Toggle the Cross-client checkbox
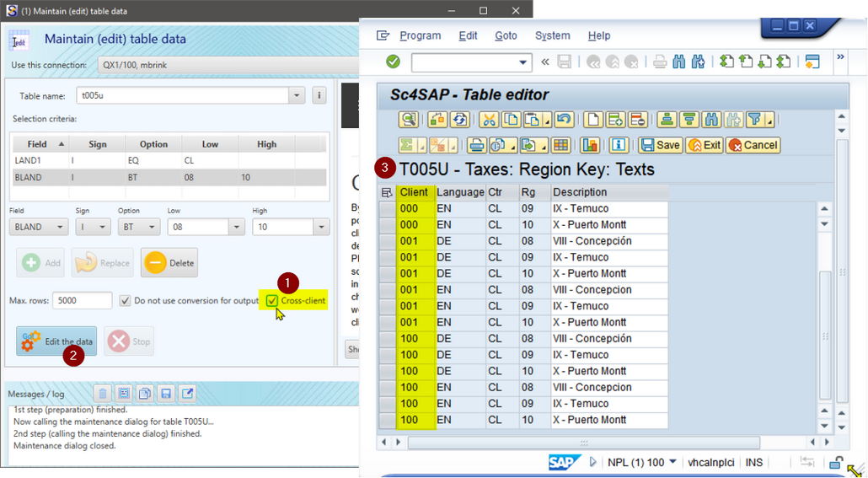 pos(272,300)
